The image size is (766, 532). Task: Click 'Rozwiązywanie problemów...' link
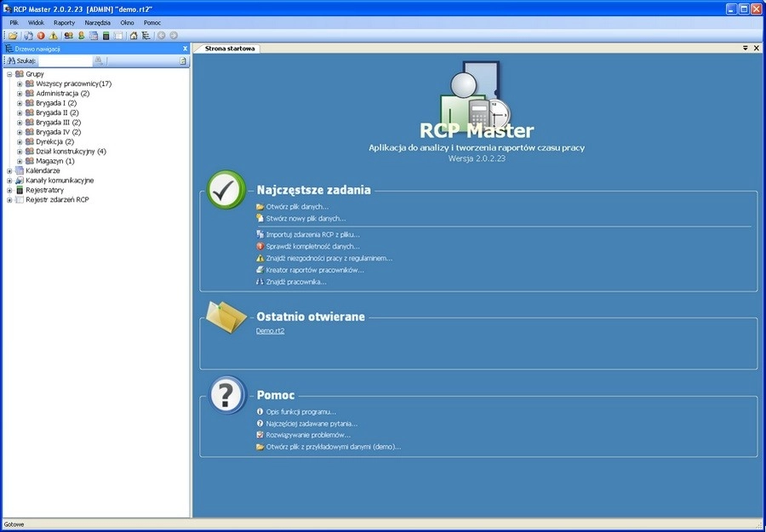pos(308,435)
